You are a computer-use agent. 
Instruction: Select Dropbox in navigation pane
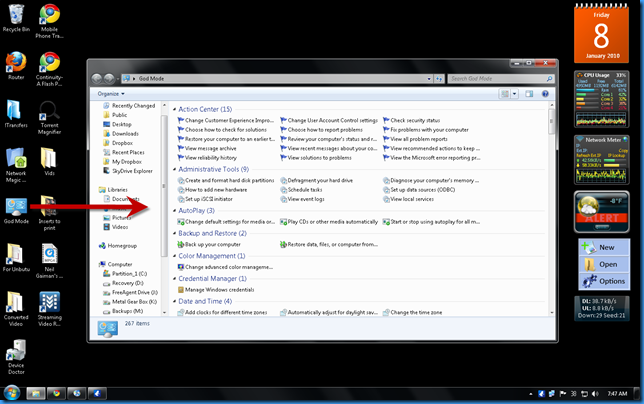[x=118, y=143]
